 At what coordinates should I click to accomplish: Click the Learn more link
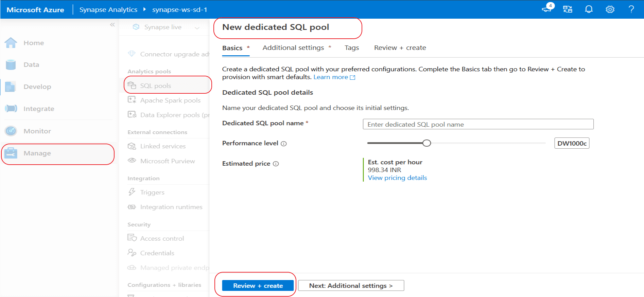coord(331,77)
